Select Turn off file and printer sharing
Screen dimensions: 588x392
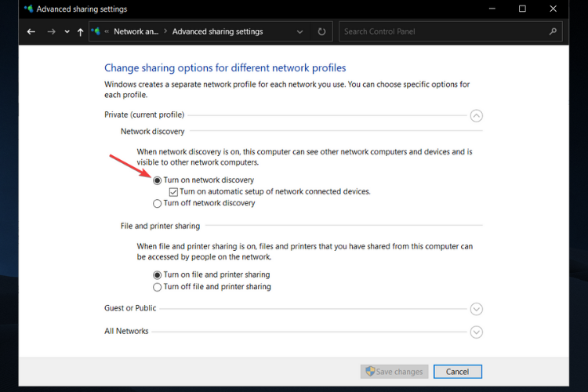[x=157, y=287]
